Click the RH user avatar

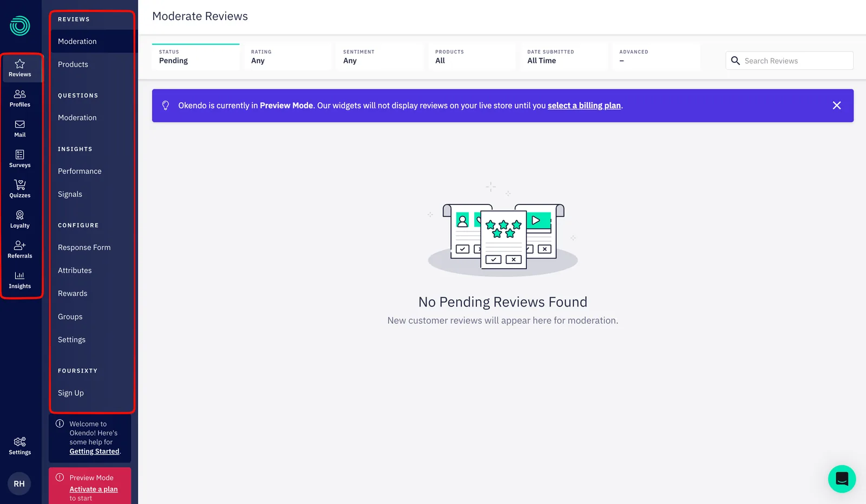(x=19, y=484)
